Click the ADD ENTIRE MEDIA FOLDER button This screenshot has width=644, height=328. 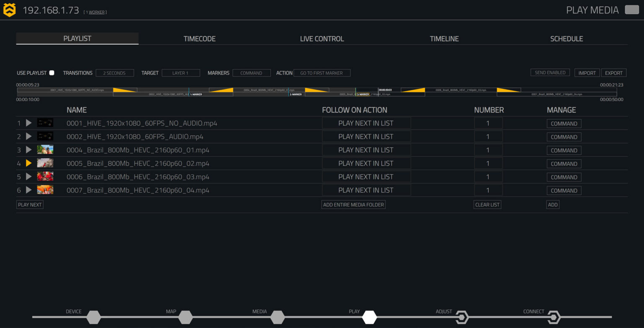pyautogui.click(x=353, y=204)
